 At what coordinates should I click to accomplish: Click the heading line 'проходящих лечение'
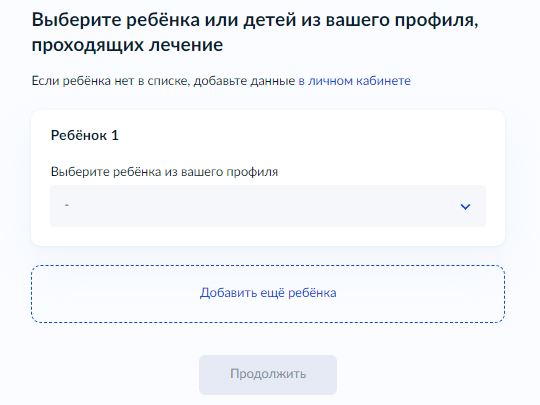pos(127,45)
